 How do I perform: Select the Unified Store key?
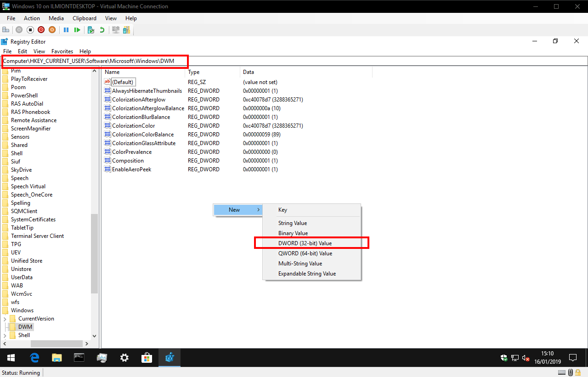(x=27, y=261)
